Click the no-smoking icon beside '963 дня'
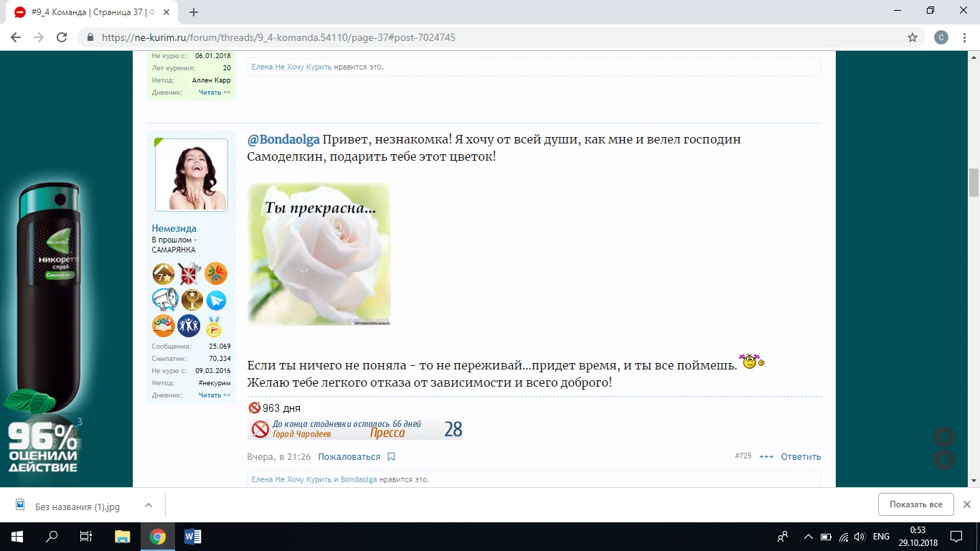The image size is (980, 551). pyautogui.click(x=254, y=407)
